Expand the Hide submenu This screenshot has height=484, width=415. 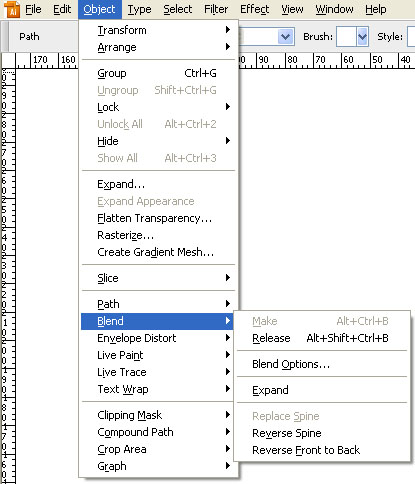[158, 141]
